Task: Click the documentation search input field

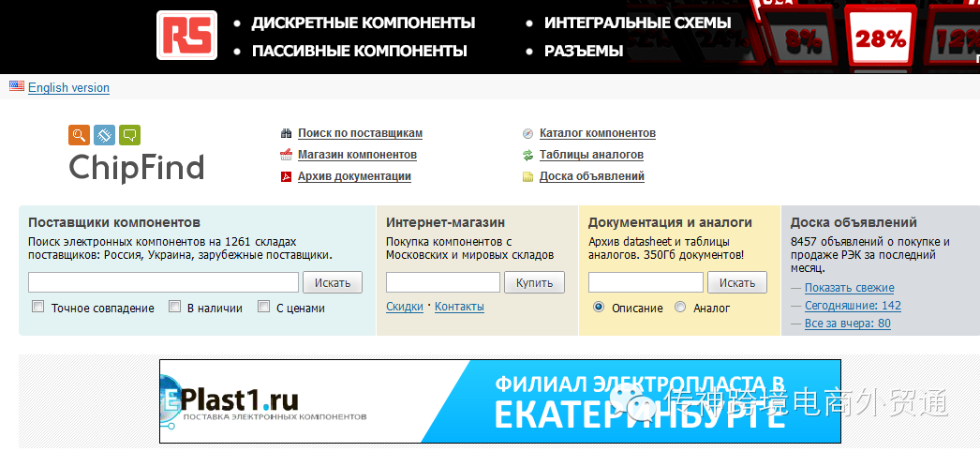Action: [x=646, y=282]
